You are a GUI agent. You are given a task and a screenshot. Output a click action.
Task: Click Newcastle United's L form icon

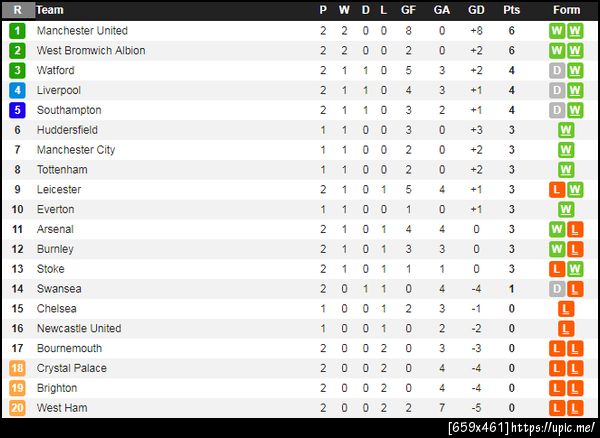coord(566,329)
